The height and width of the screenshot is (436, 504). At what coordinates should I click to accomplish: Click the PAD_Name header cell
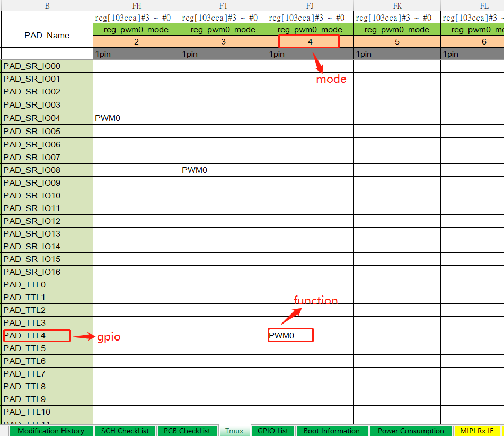point(47,36)
